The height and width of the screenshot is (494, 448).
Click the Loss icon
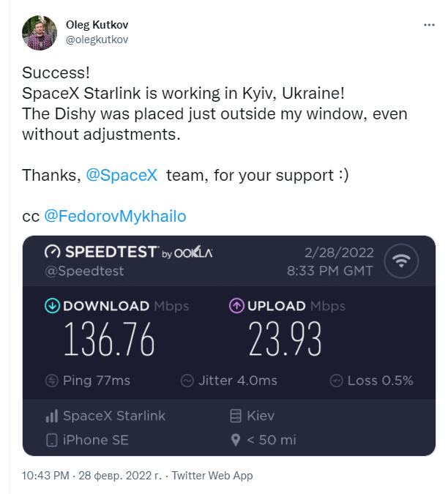337,381
